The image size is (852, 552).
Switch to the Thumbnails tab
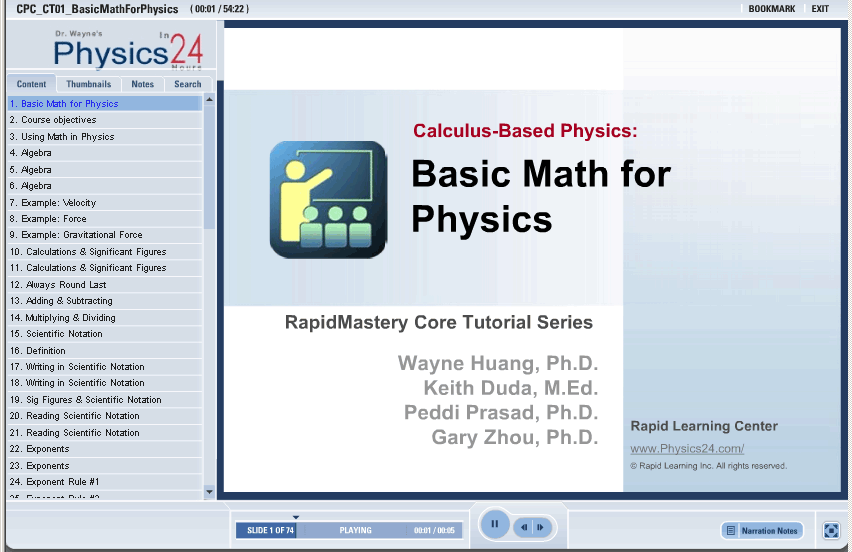click(89, 85)
